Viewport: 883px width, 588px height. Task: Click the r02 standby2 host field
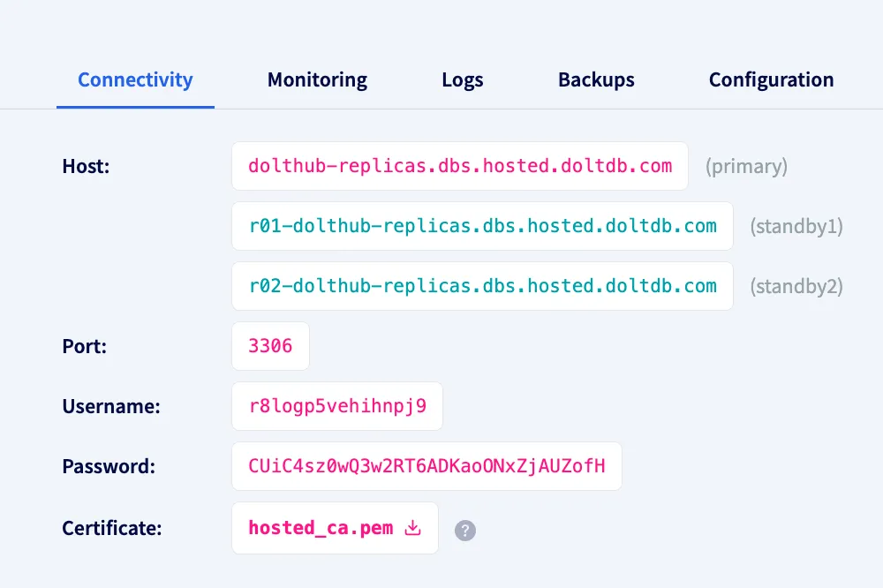coord(482,286)
